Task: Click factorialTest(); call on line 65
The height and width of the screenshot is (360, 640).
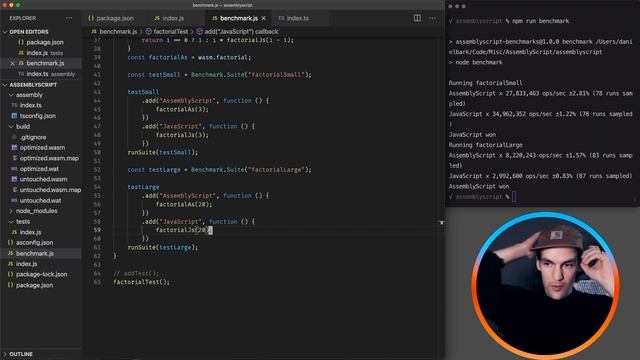Action: [141, 282]
